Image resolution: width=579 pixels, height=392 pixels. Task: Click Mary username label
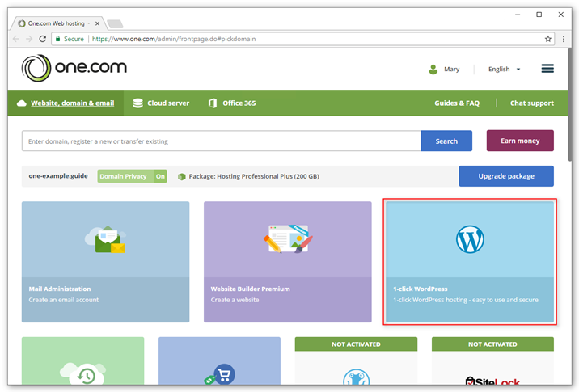[451, 69]
